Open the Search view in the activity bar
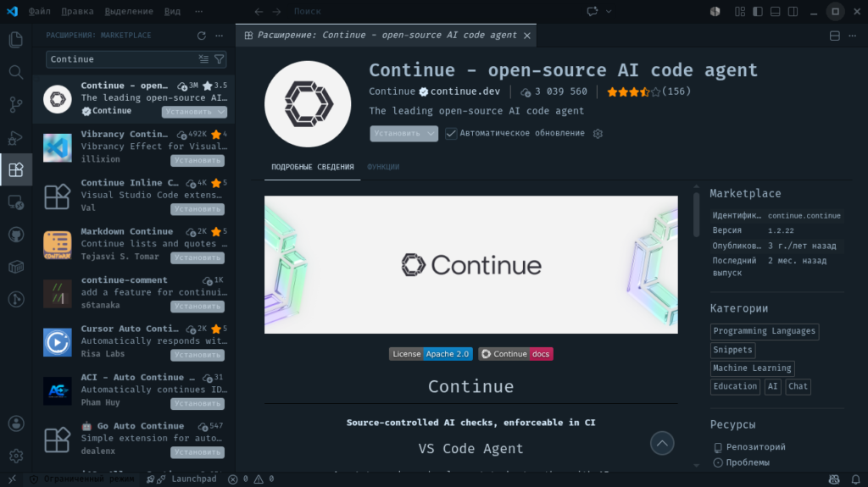This screenshot has width=868, height=487. pyautogui.click(x=16, y=72)
